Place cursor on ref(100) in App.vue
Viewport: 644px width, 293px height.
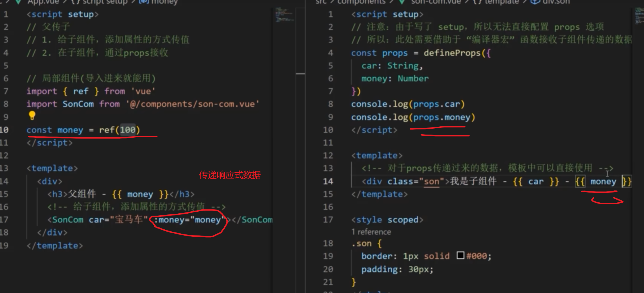119,130
